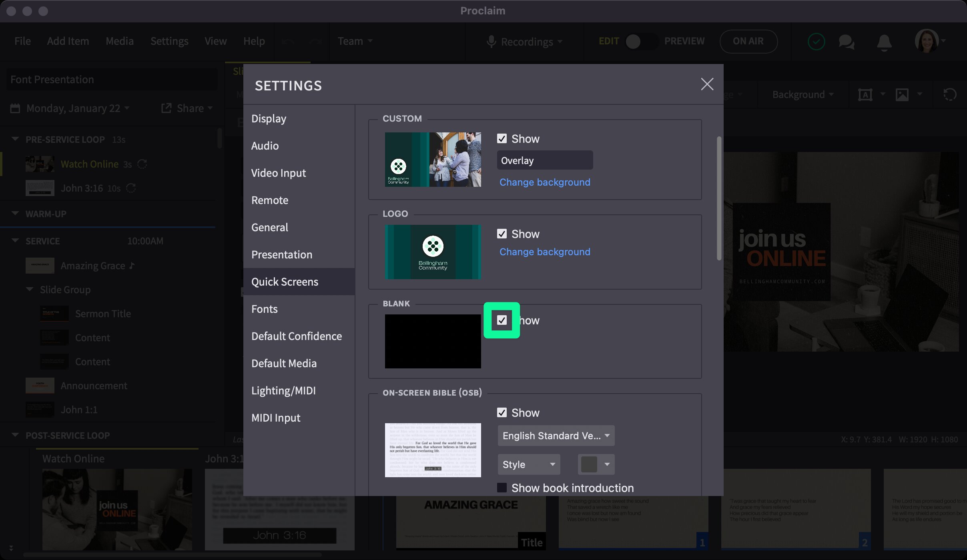Click the green checkmark status icon

(x=817, y=41)
